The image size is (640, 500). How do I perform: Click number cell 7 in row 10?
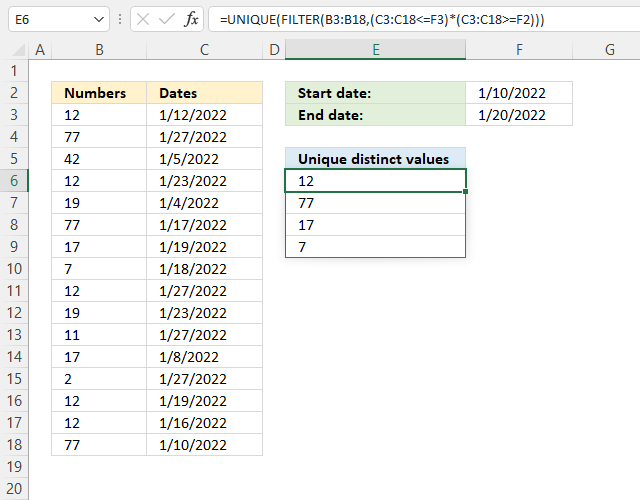tap(99, 269)
